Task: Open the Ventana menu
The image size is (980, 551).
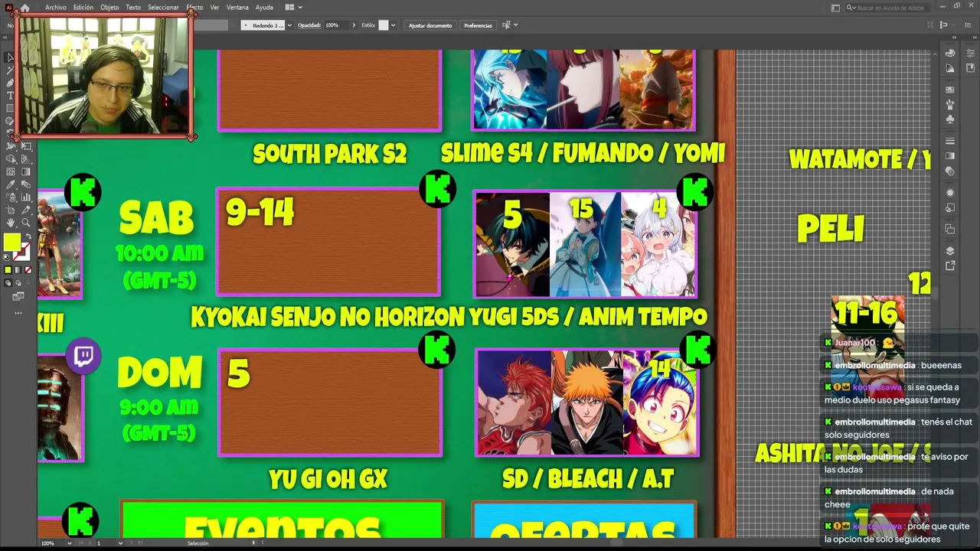Action: click(237, 8)
